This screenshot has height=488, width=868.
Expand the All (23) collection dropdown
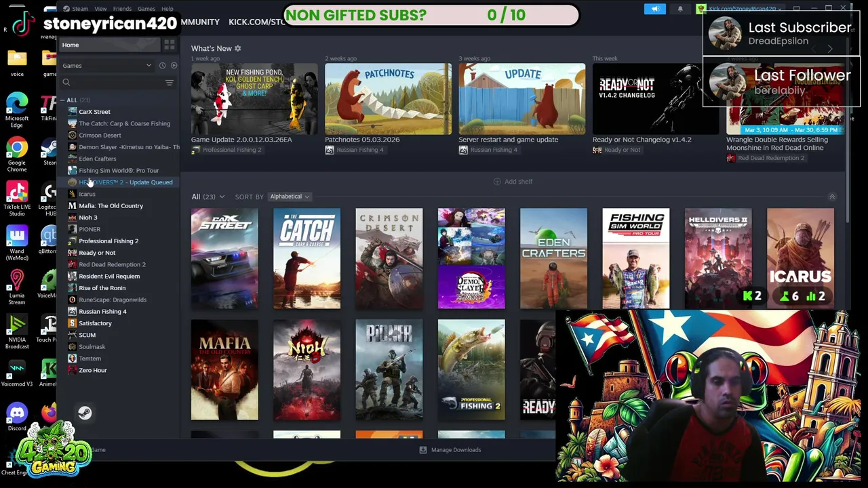tap(208, 197)
